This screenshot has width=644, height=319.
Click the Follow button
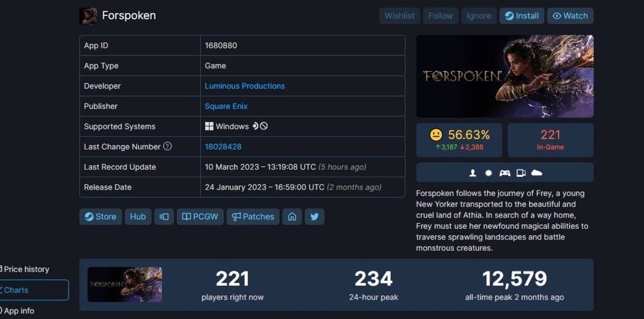tap(440, 16)
